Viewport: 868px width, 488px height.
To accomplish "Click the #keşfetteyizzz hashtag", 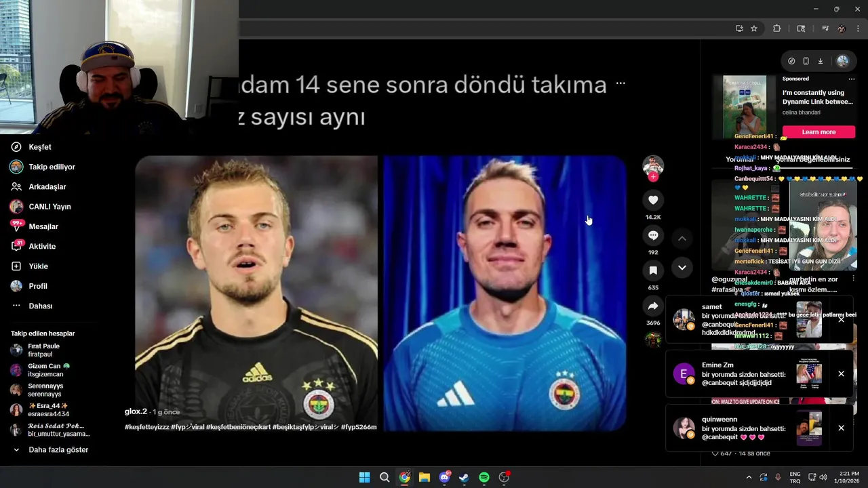I will click(146, 427).
